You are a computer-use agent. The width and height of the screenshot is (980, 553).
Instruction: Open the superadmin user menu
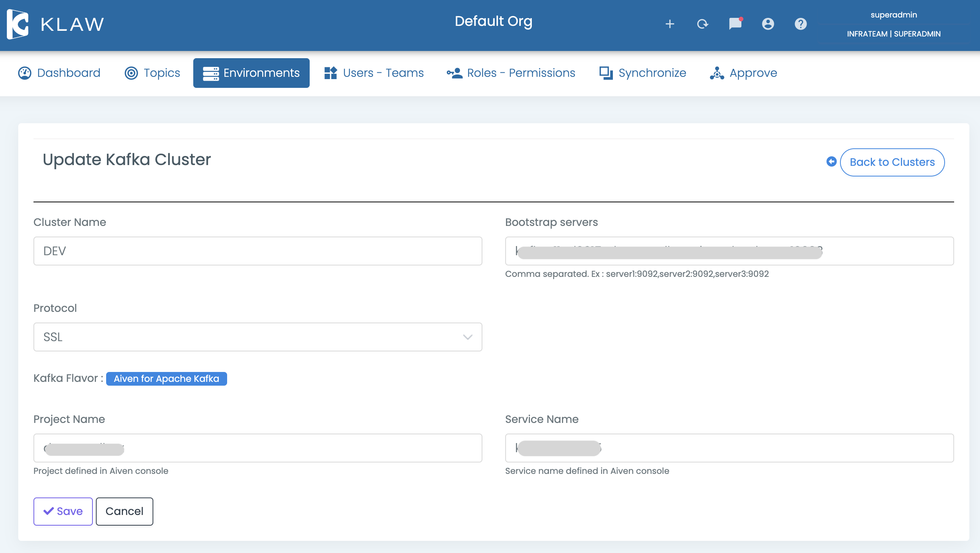(x=893, y=15)
